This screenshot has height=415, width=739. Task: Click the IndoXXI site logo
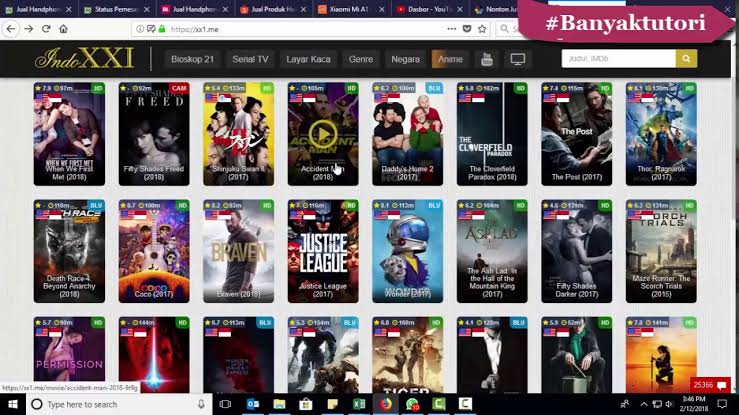point(84,59)
